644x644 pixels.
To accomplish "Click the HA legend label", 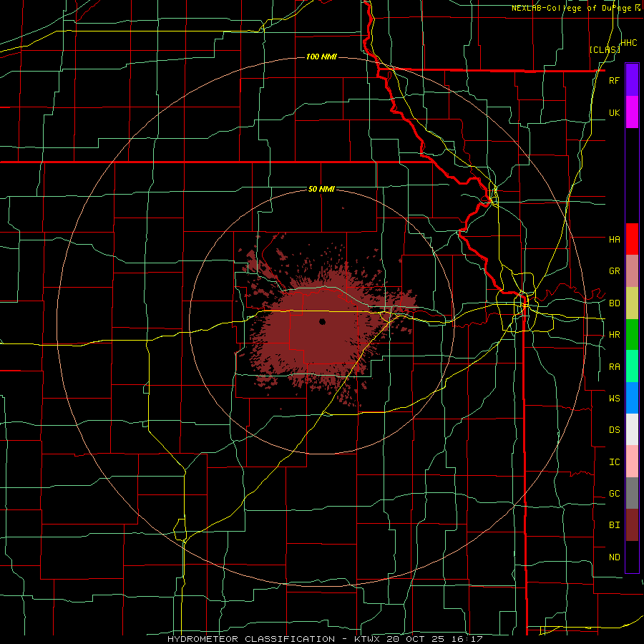I will point(614,240).
